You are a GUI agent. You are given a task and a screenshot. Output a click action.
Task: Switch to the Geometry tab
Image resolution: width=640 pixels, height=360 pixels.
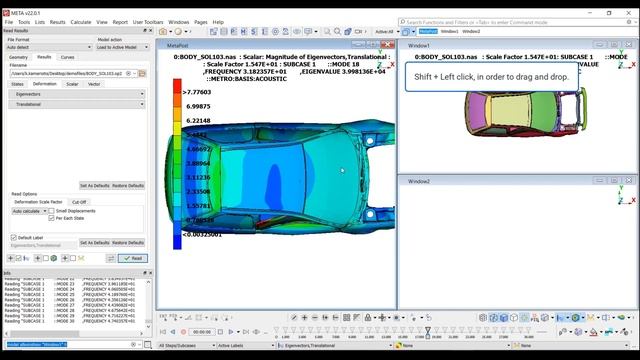[18, 58]
